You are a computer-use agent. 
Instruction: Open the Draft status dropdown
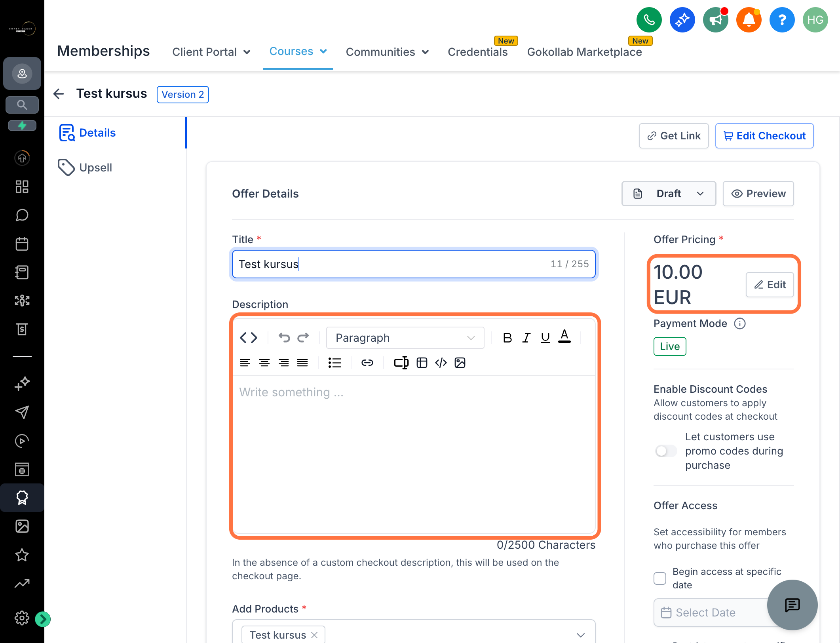pyautogui.click(x=669, y=194)
